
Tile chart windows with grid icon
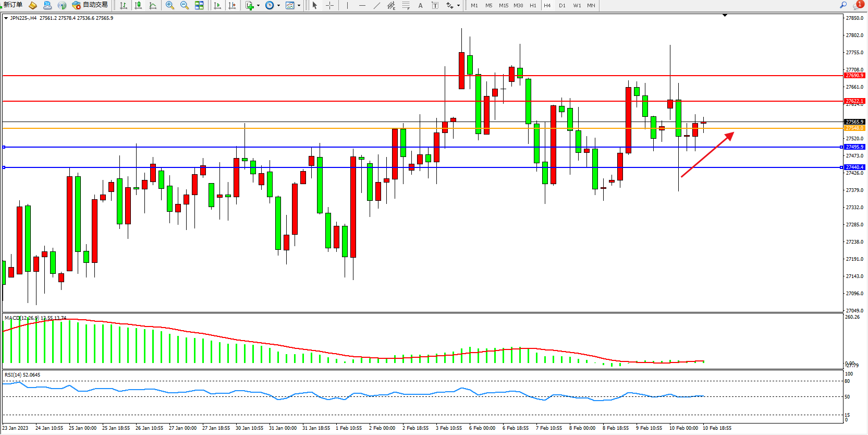[199, 5]
